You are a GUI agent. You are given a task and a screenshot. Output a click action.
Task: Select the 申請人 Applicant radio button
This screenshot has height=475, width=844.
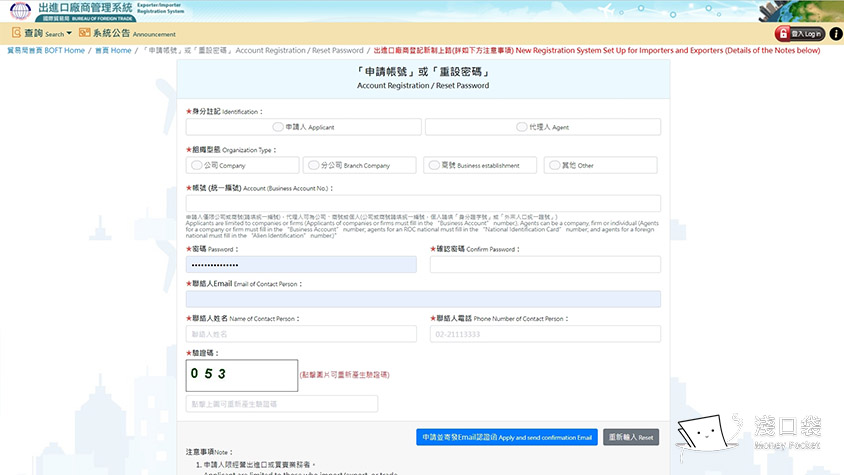[278, 127]
